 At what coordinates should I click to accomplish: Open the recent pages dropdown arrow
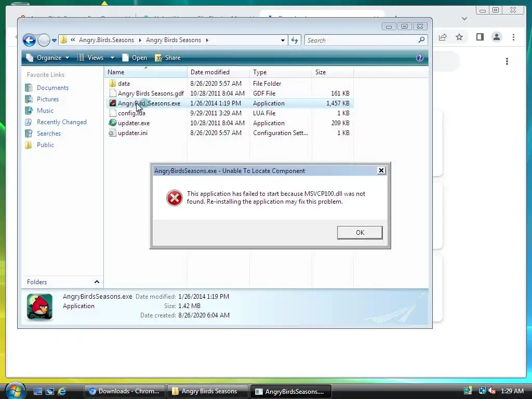click(x=54, y=41)
